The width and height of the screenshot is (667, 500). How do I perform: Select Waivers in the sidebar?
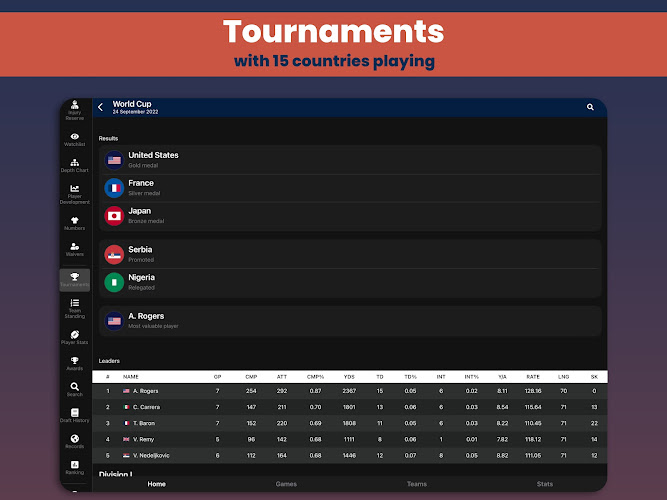coord(74,249)
